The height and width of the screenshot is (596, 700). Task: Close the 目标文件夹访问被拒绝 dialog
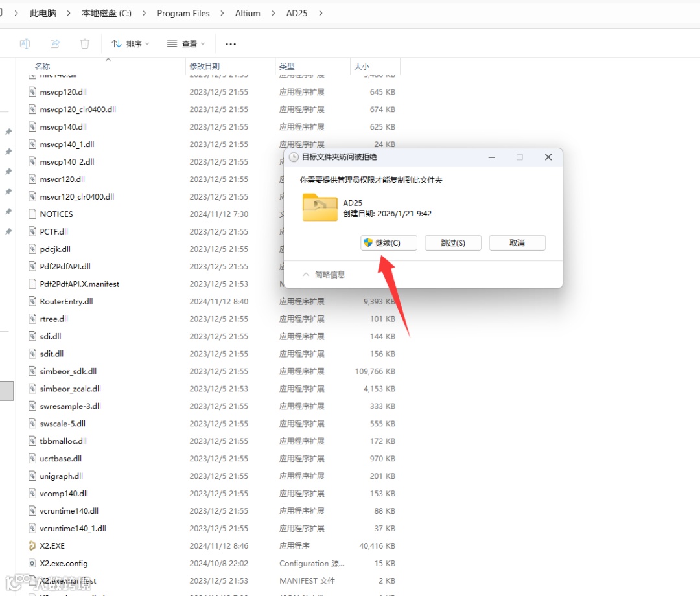pyautogui.click(x=548, y=157)
